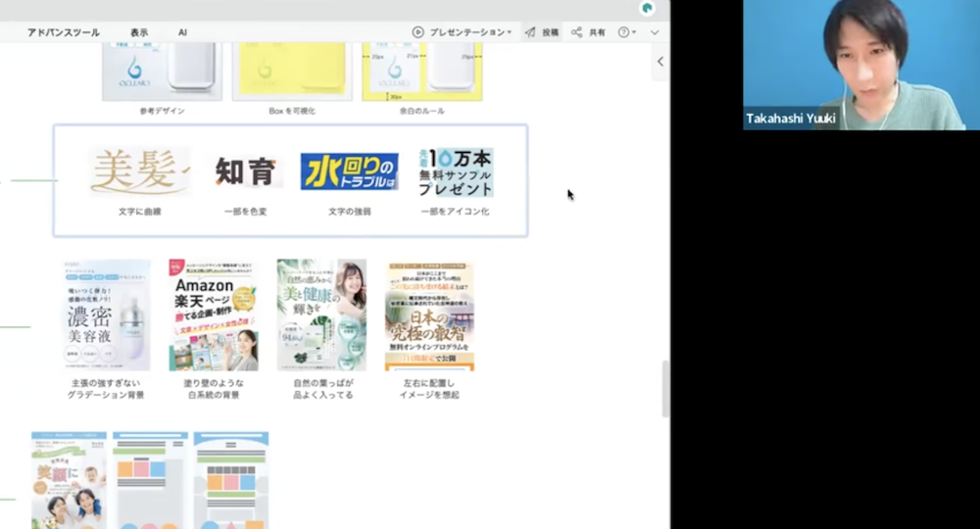Image resolution: width=980 pixels, height=529 pixels.
Task: Click the 文字の強弱 caption
Action: 350,212
